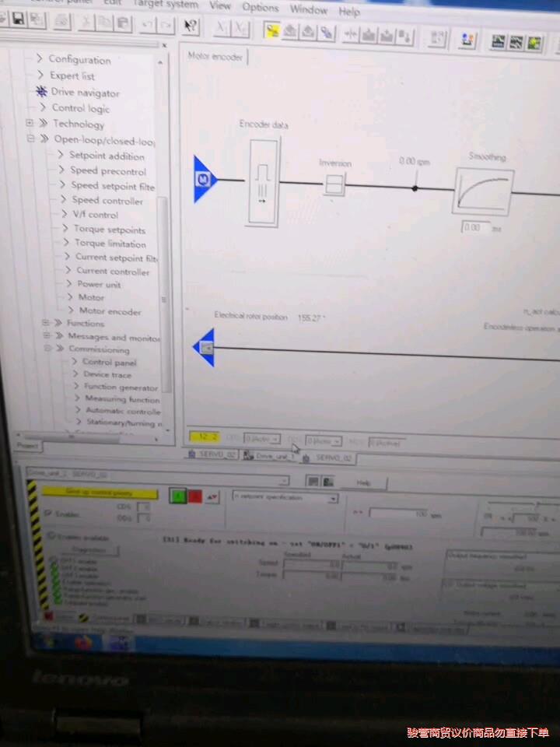Click the green switch-on button

[x=177, y=496]
